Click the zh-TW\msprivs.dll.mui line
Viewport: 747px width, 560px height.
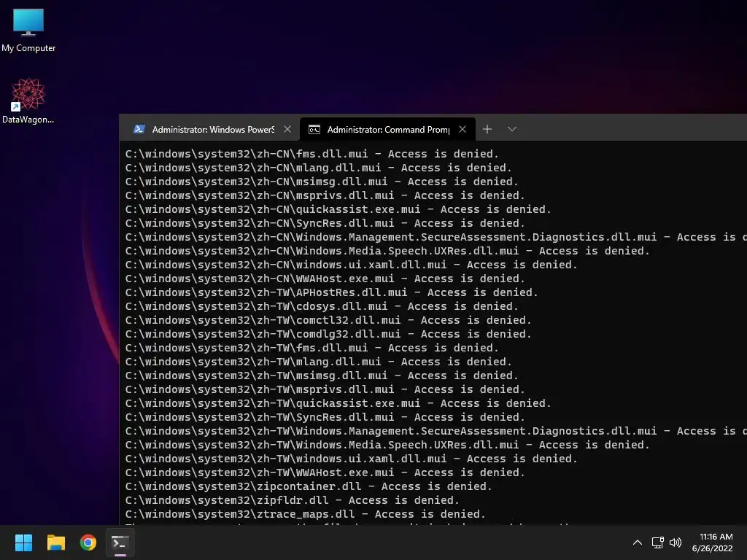click(325, 389)
